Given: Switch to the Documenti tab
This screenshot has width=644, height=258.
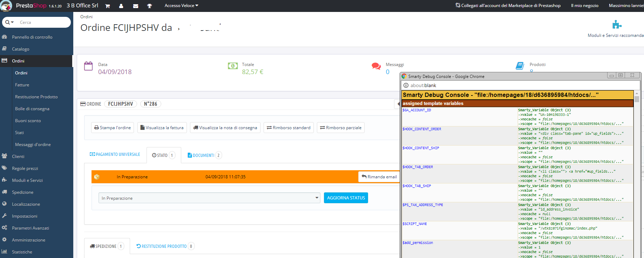Looking at the screenshot, I should [204, 155].
